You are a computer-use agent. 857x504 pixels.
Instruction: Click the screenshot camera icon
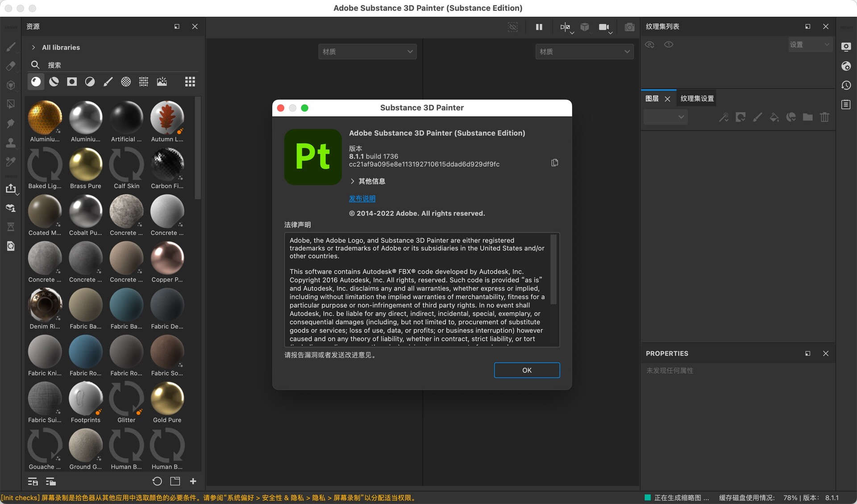[629, 27]
